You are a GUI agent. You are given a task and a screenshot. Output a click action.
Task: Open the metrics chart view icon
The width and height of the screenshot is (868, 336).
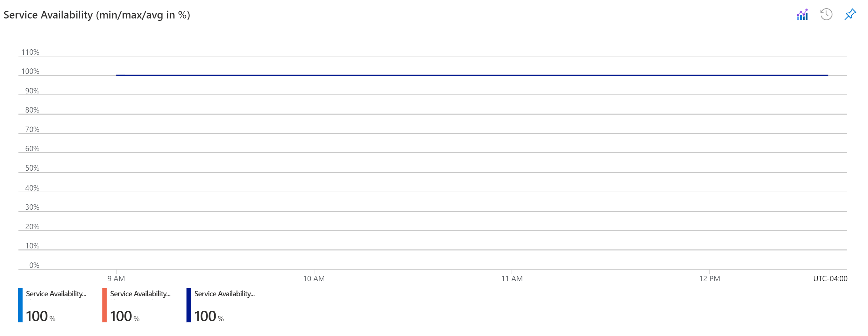pyautogui.click(x=802, y=14)
